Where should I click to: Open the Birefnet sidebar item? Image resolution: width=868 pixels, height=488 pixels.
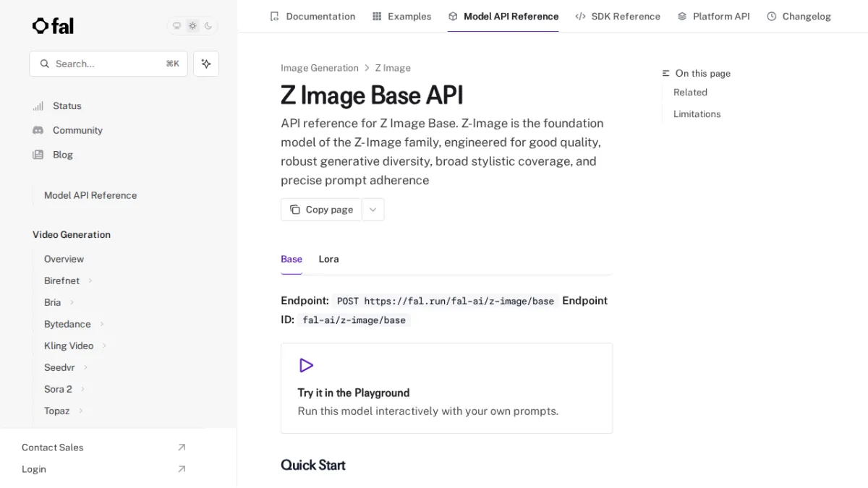click(x=61, y=281)
